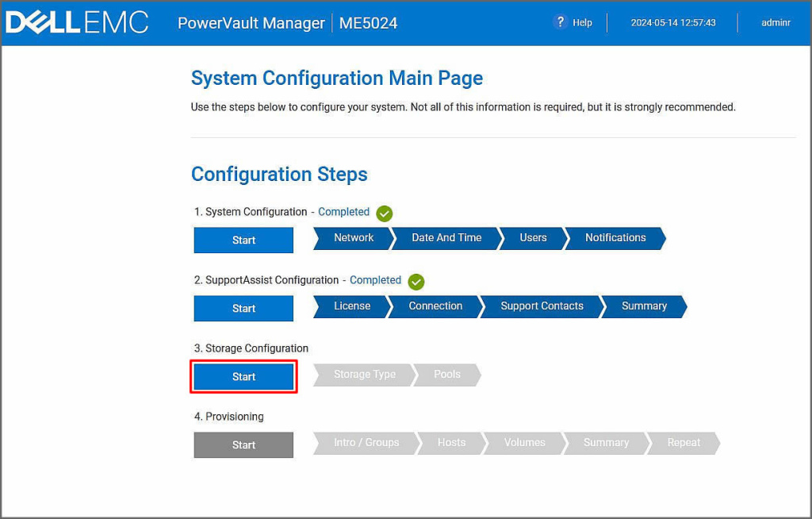View the SupportAssist Summary step

pyautogui.click(x=644, y=306)
